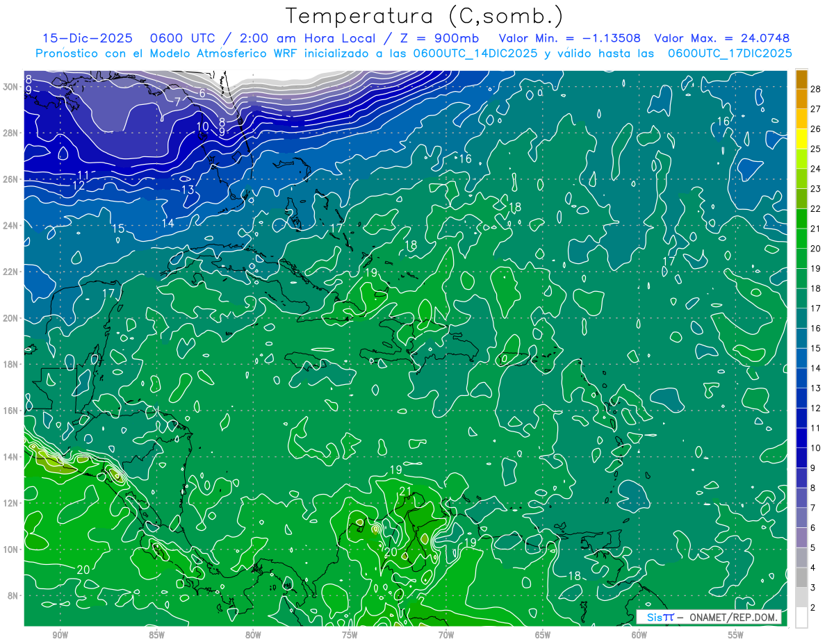Click the '55W' longitude axis label
This screenshot has height=644, width=834.
point(736,635)
